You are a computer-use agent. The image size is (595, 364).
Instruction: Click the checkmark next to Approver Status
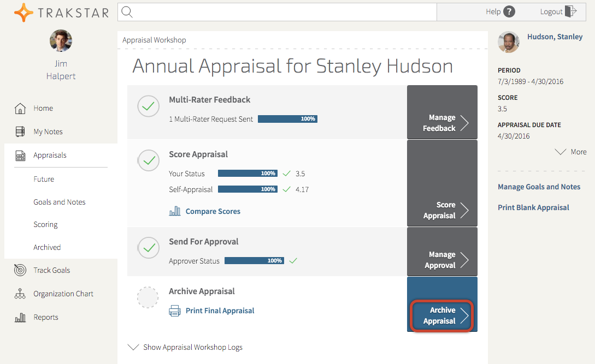point(293,260)
